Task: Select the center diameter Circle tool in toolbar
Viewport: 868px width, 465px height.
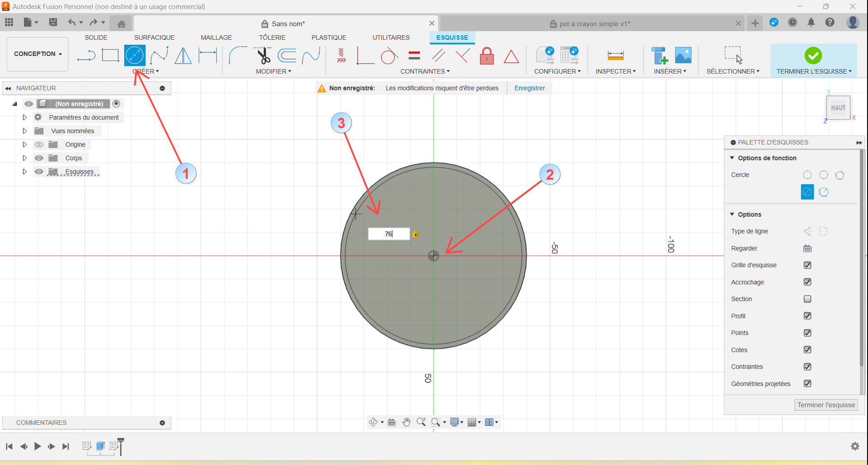Action: tap(135, 56)
